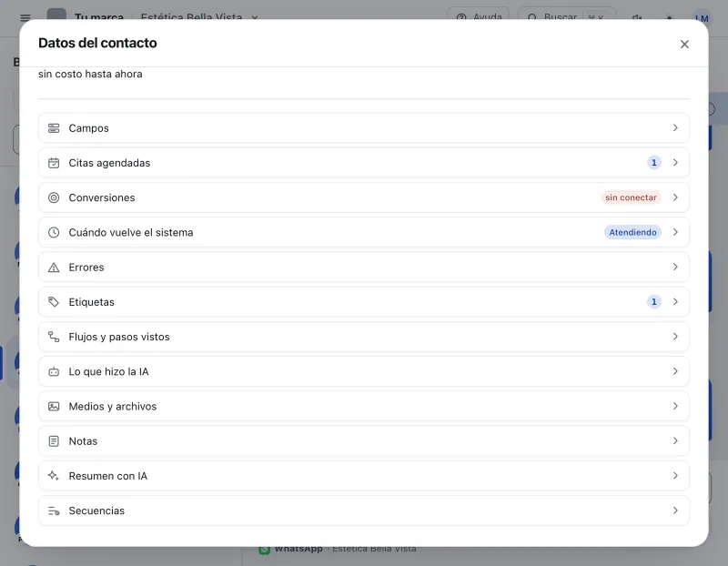Click the Secuencias list icon
This screenshot has width=728, height=566.
(x=54, y=511)
